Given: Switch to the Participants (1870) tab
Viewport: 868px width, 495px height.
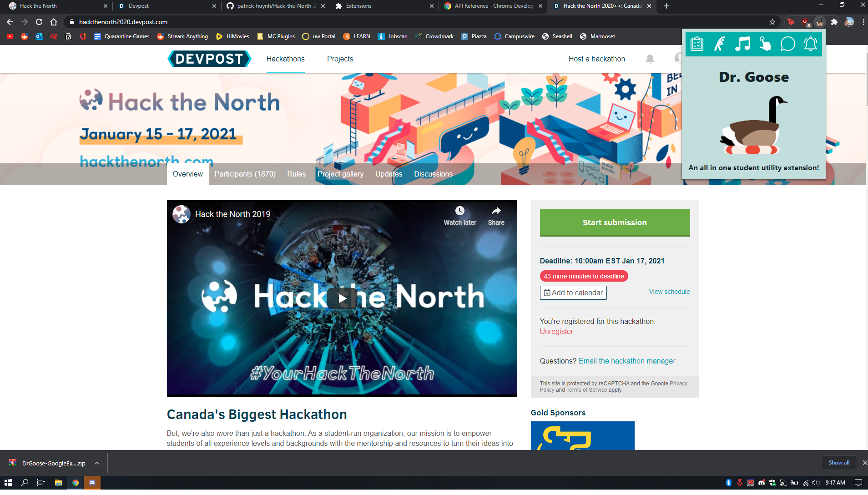Looking at the screenshot, I should point(245,174).
